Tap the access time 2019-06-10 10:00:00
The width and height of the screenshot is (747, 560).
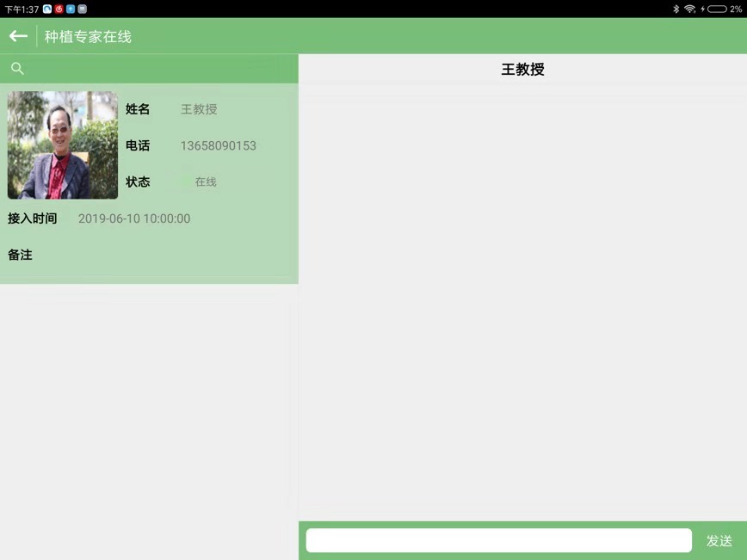pyautogui.click(x=134, y=218)
